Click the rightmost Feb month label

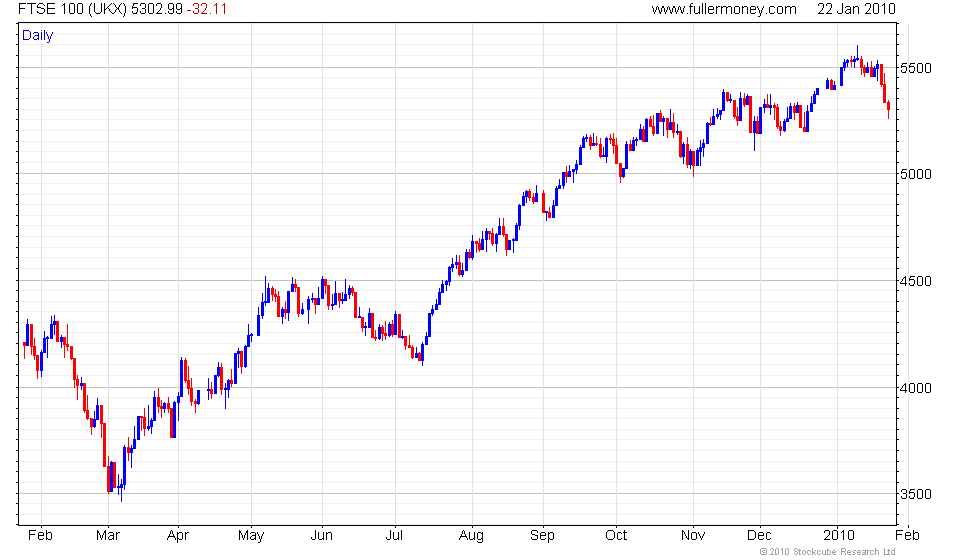(907, 536)
